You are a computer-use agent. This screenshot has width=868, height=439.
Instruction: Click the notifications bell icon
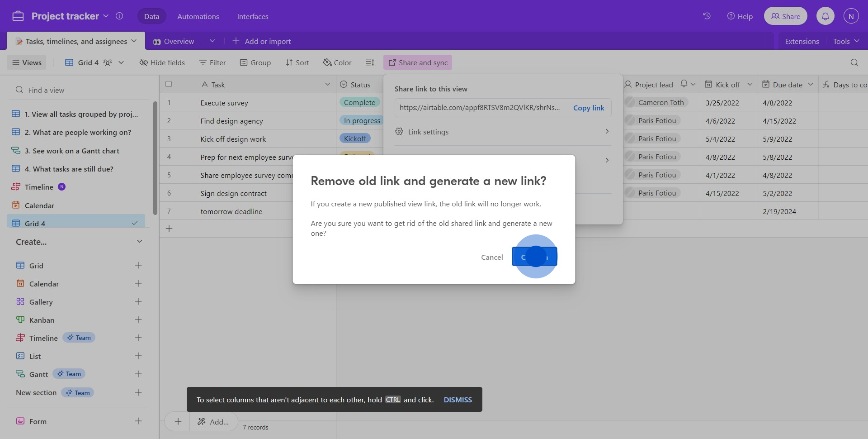[825, 16]
